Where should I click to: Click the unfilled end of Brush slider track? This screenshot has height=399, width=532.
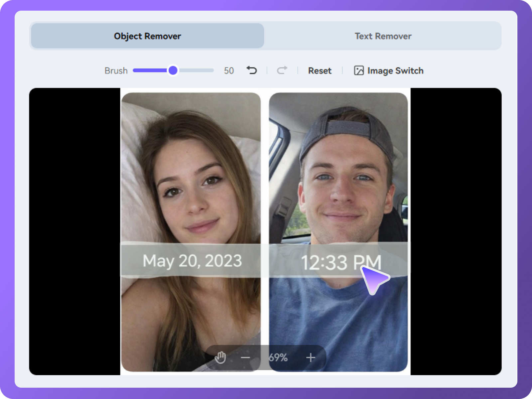click(199, 70)
